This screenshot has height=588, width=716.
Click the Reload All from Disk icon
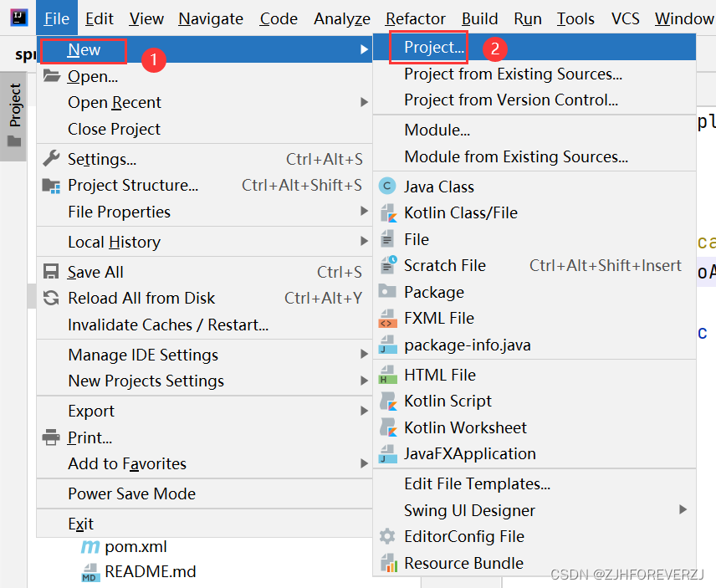click(51, 298)
